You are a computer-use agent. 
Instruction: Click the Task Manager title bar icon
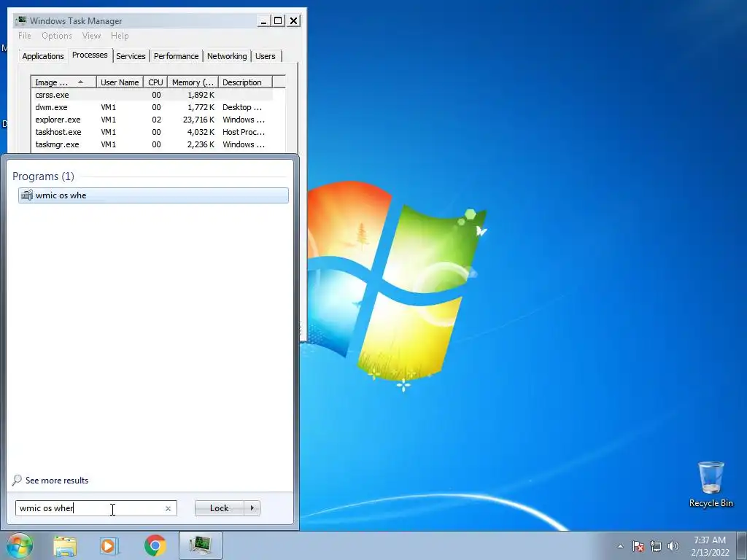[x=21, y=20]
